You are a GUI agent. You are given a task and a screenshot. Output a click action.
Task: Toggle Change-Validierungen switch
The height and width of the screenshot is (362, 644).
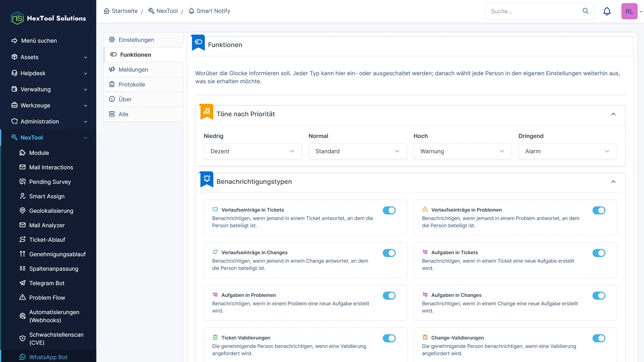599,338
